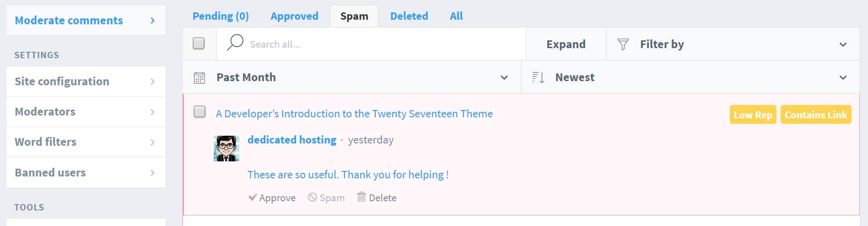868x226 pixels.
Task: Tick the select-all comments checkbox
Action: [x=199, y=44]
